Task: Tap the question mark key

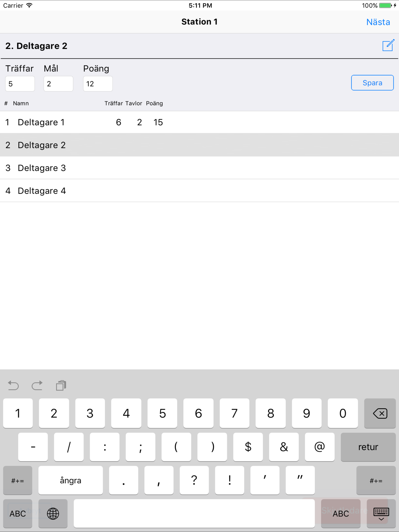Action: pyautogui.click(x=194, y=480)
